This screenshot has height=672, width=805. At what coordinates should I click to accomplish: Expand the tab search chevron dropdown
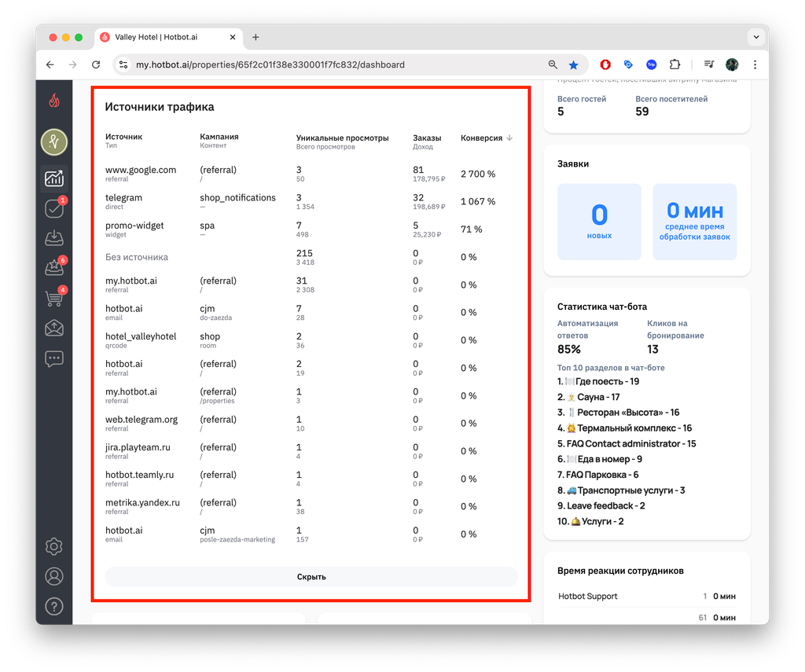coord(755,37)
